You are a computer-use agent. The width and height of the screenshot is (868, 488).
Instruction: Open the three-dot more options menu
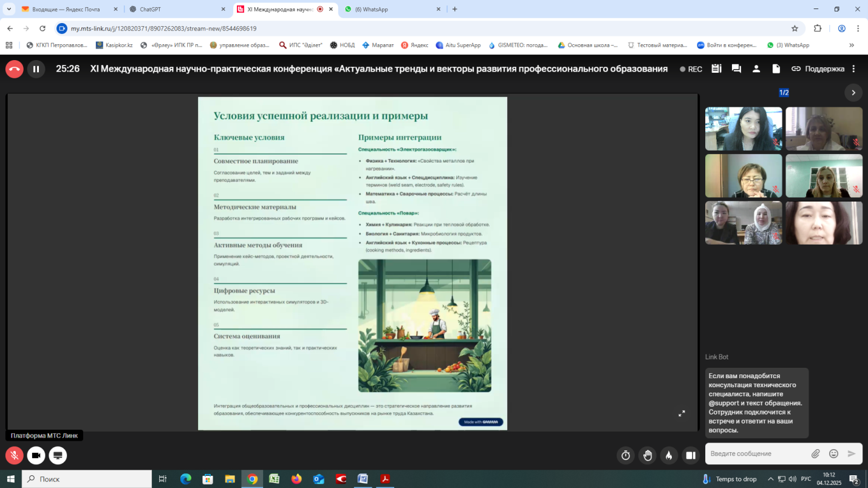[853, 69]
